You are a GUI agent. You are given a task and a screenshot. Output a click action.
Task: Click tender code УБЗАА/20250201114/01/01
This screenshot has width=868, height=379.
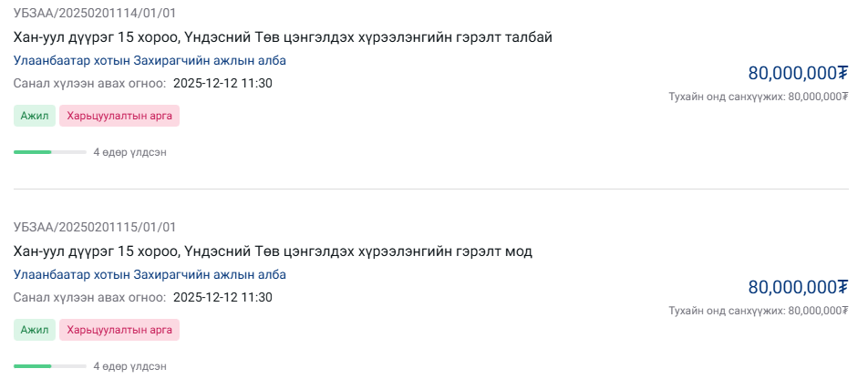95,14
